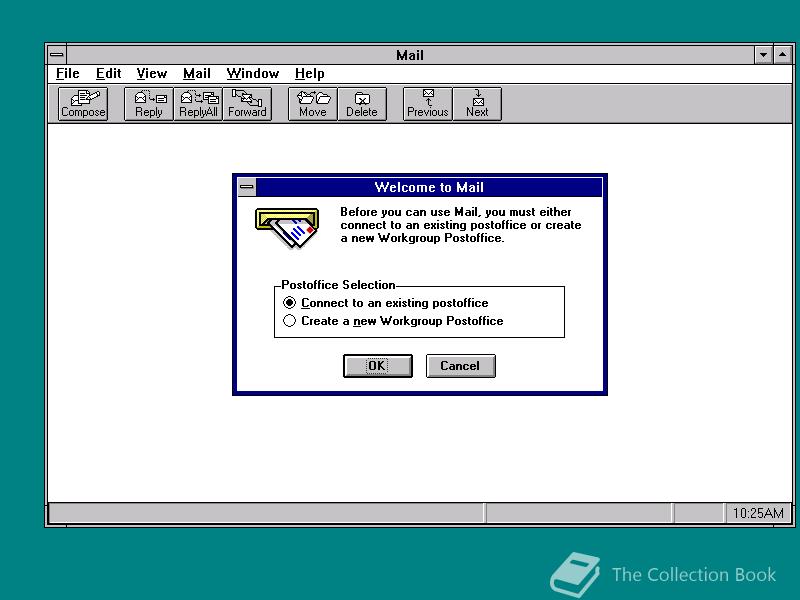Click the Forward toolbar icon
This screenshot has height=600, width=800.
tap(247, 104)
